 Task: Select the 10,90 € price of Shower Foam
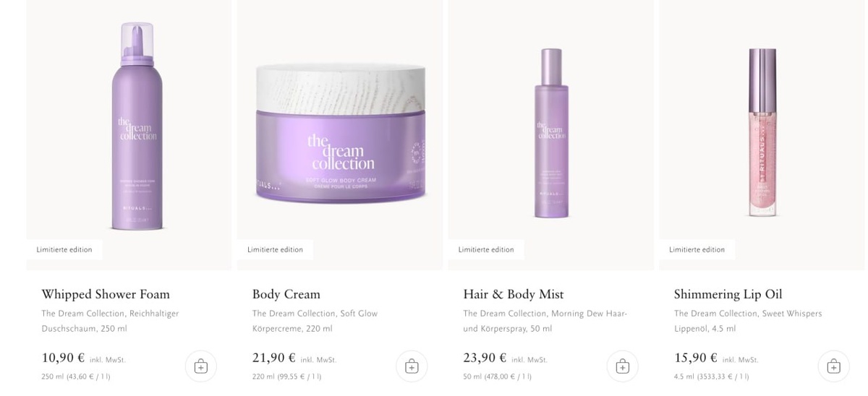coord(63,358)
